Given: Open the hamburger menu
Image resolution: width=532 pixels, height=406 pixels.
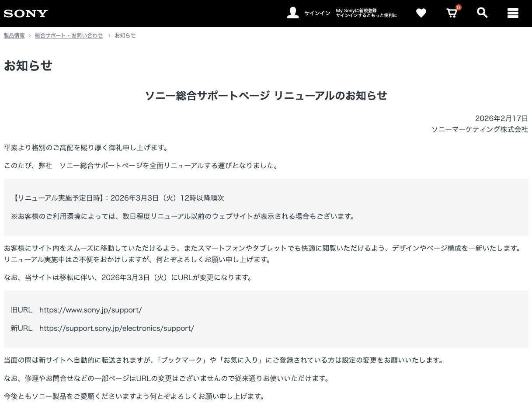Looking at the screenshot, I should (x=513, y=14).
